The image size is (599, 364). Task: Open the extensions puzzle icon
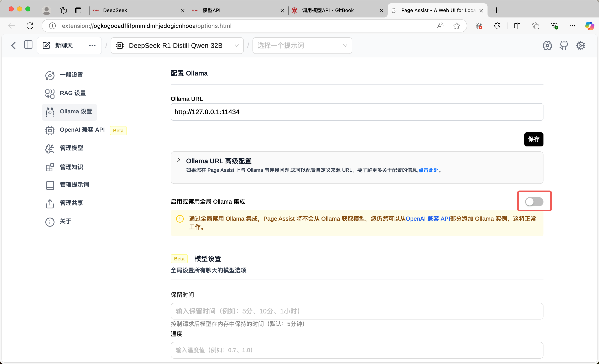[x=497, y=26]
